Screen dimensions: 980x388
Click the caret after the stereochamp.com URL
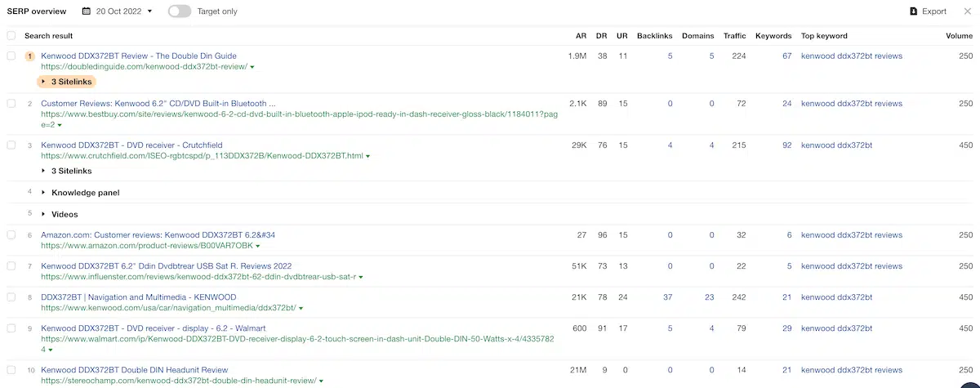coord(321,381)
